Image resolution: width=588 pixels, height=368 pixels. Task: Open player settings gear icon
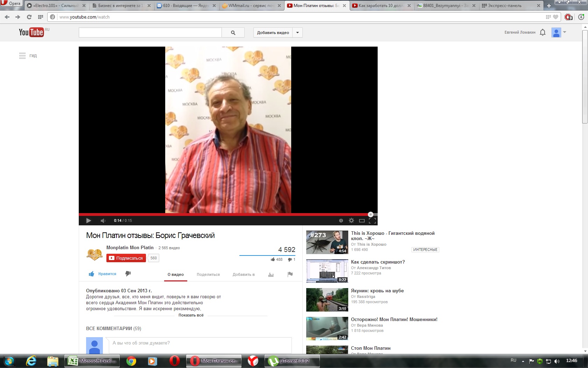coord(351,220)
